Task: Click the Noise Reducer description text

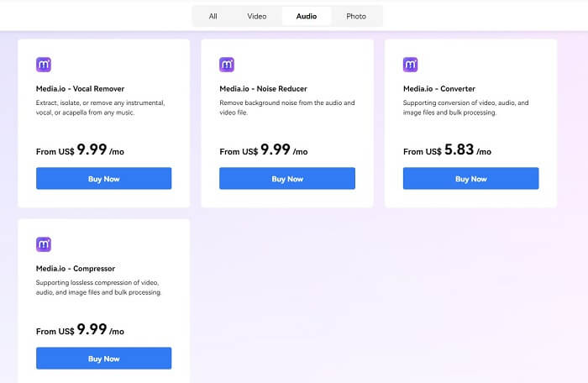Action: click(286, 108)
